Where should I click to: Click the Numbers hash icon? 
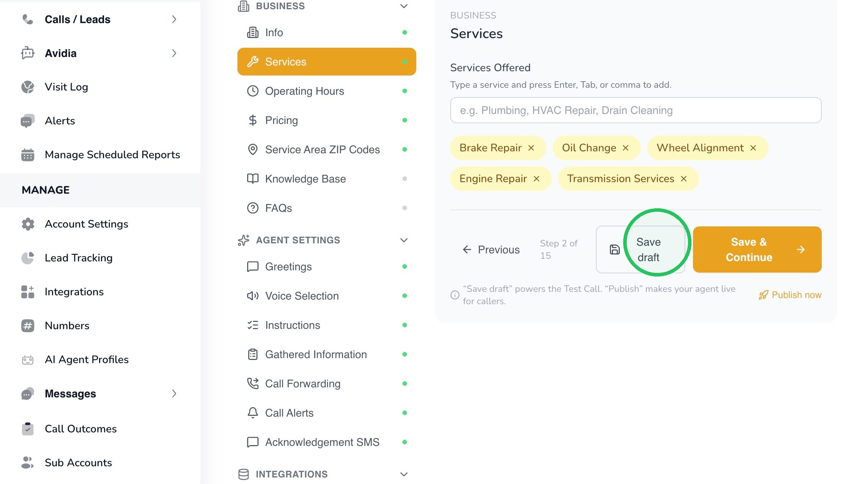click(x=27, y=326)
